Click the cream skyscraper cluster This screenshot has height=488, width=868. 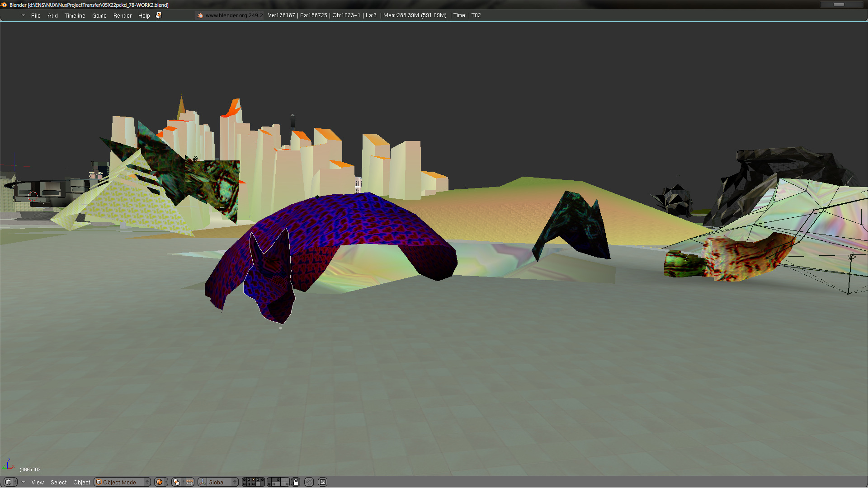point(289,167)
